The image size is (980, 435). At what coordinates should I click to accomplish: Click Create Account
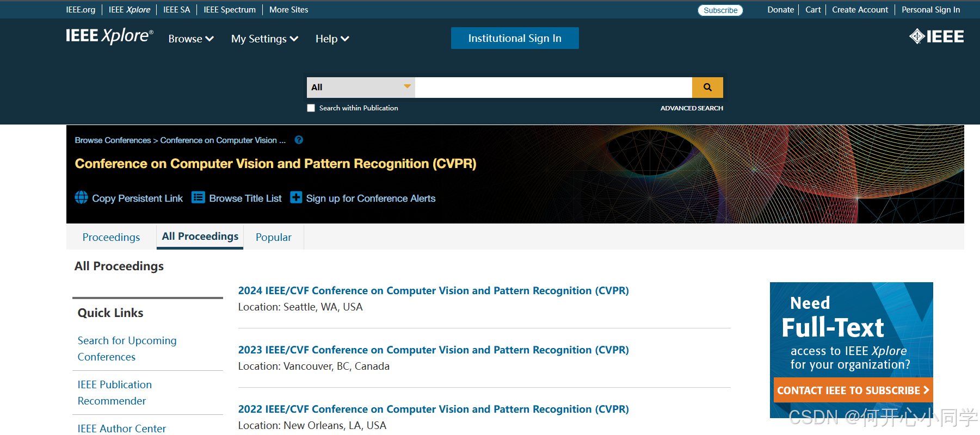click(860, 10)
